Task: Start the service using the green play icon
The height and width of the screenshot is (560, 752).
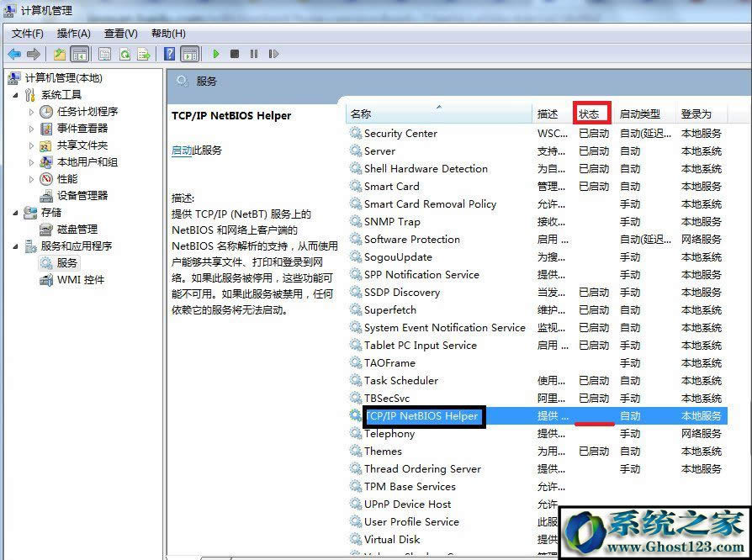Action: (x=217, y=53)
